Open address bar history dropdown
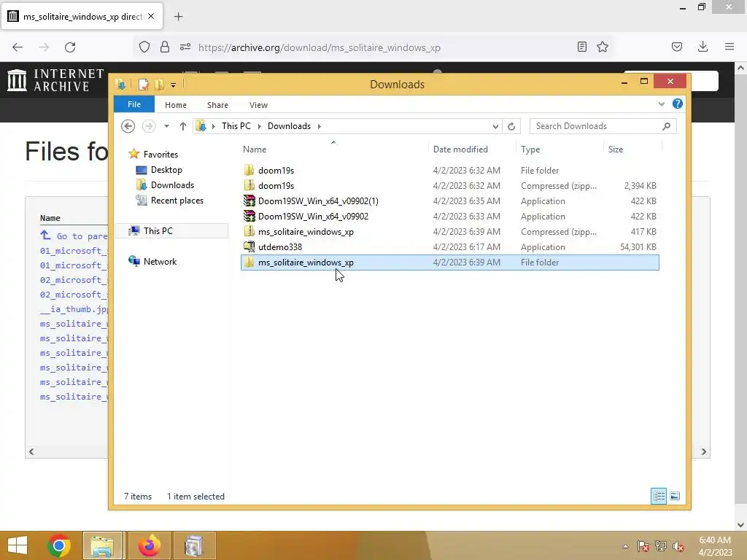This screenshot has width=747, height=560. 495,126
